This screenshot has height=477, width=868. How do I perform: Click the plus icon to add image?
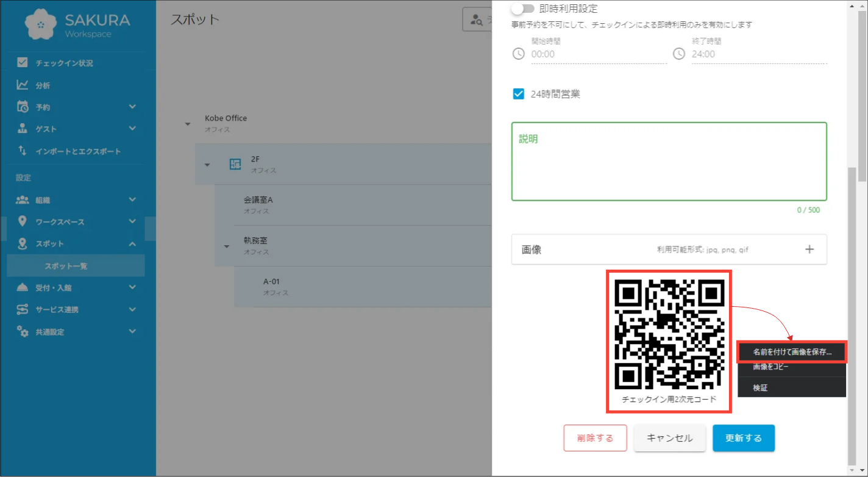coord(809,249)
